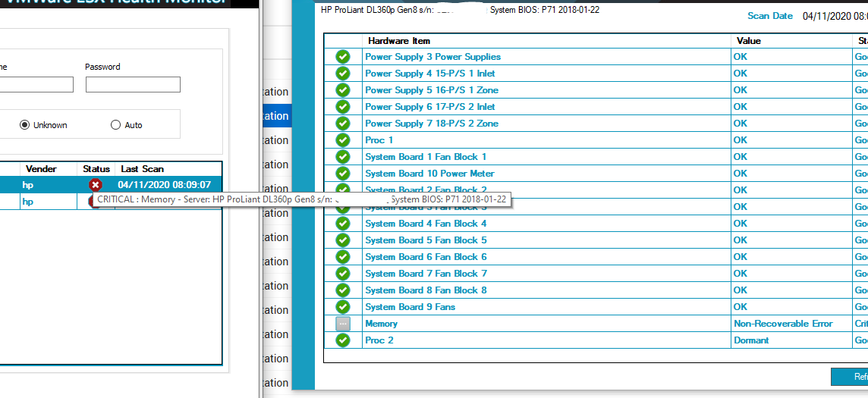Click into the Password input field
Image resolution: width=868 pixels, height=398 pixels.
point(133,85)
